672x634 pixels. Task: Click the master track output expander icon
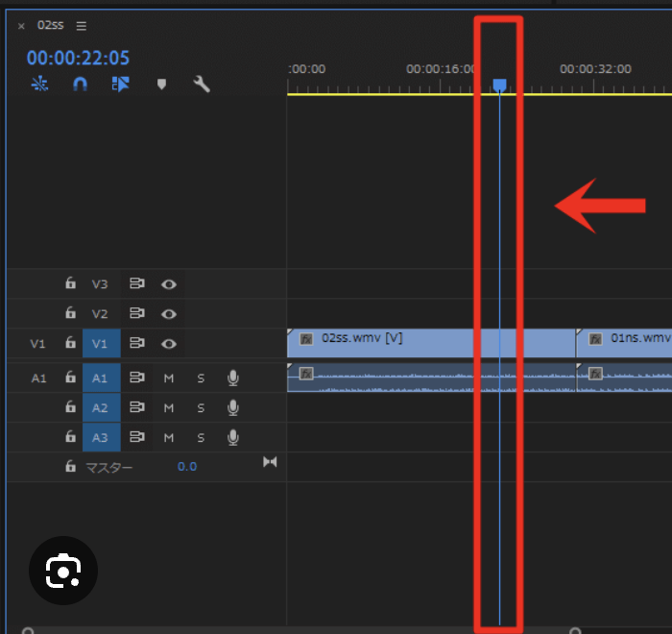point(270,462)
